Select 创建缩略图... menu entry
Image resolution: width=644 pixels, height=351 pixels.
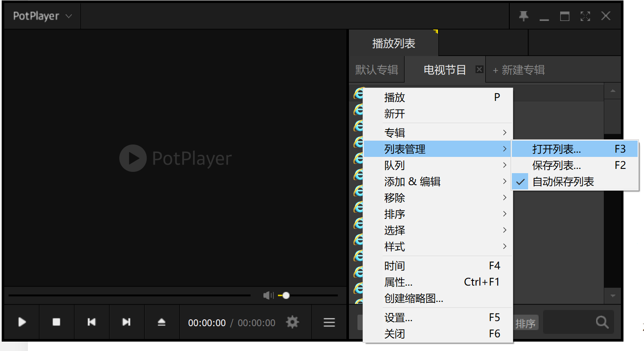click(x=437, y=298)
